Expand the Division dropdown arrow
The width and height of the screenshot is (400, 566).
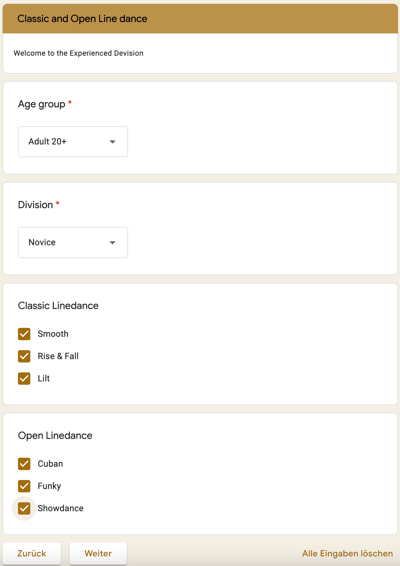point(113,243)
